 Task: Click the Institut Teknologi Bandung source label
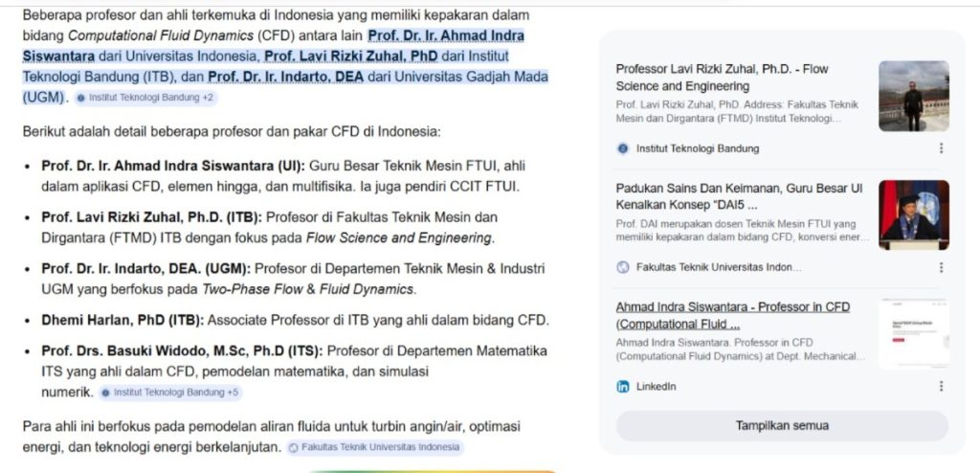tap(698, 148)
